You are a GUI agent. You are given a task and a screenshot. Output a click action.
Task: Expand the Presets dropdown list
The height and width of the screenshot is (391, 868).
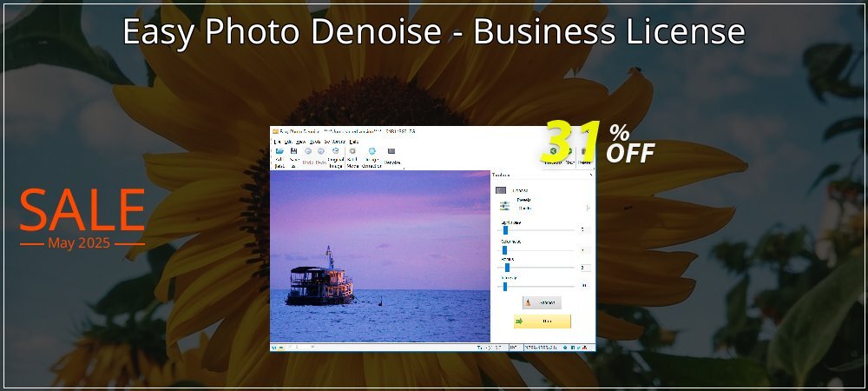pyautogui.click(x=588, y=208)
